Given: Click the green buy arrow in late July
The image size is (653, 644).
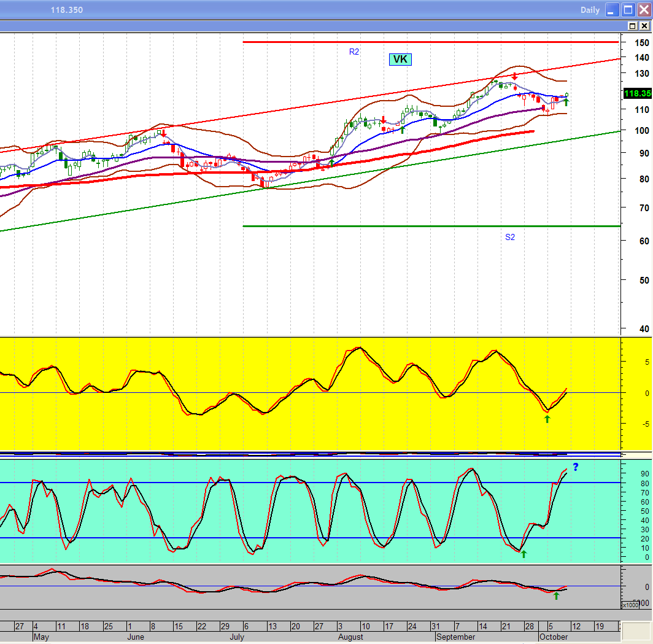Looking at the screenshot, I should coord(331,163).
